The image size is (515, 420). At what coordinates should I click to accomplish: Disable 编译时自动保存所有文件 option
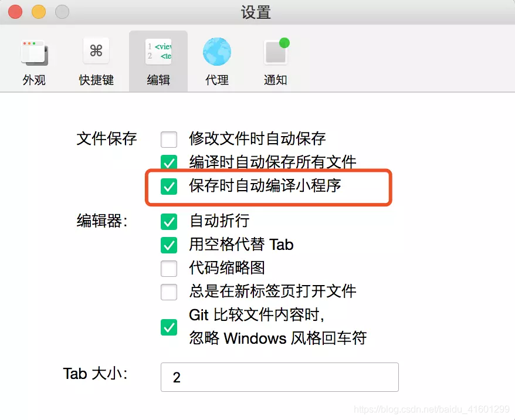point(169,162)
